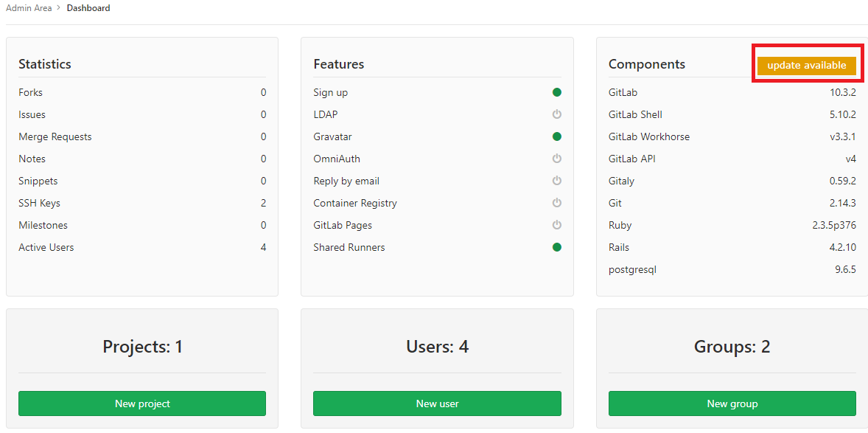Click the Merge Requests label
Viewport: 868px width, 433px height.
[x=55, y=137]
